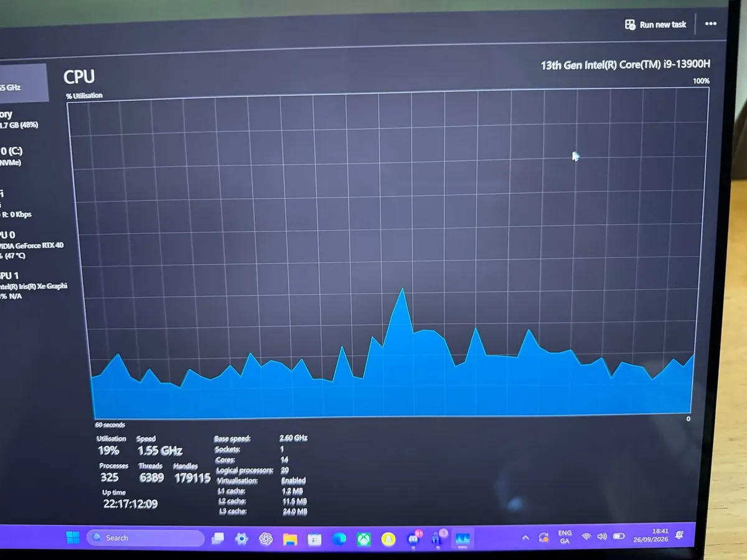
Task: Select GPU 1 Intel Iris Xe entry
Action: (32, 285)
